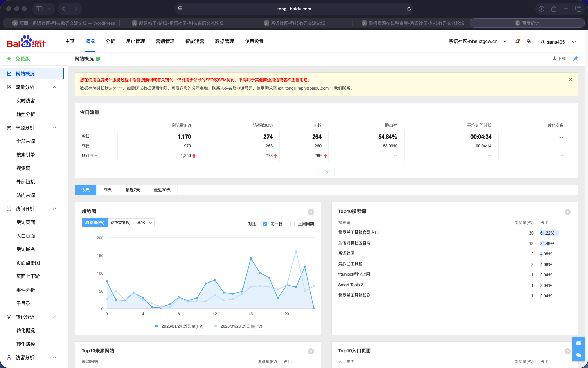The width and height of the screenshot is (588, 368).
Task: Open the floating WeChat contact icon
Action: 578,355
